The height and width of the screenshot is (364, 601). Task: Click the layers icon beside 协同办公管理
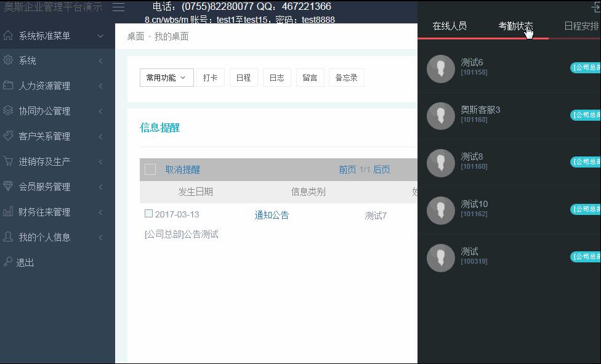tap(8, 110)
